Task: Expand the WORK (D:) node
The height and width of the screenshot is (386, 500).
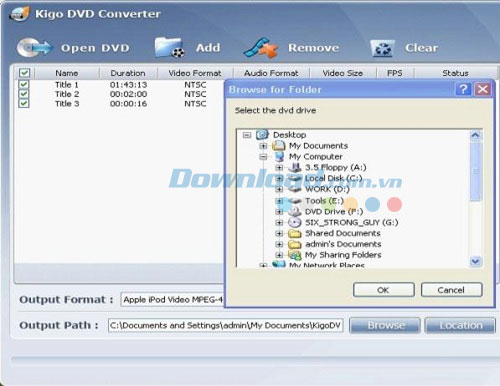Action: point(279,189)
